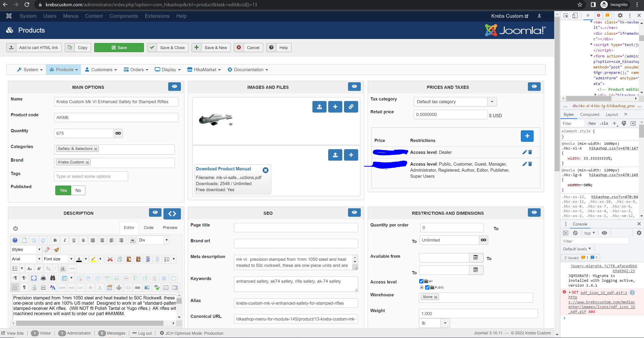Click the scissors cut icon in the editor
Screen dimensions: 644x338
[110, 259]
